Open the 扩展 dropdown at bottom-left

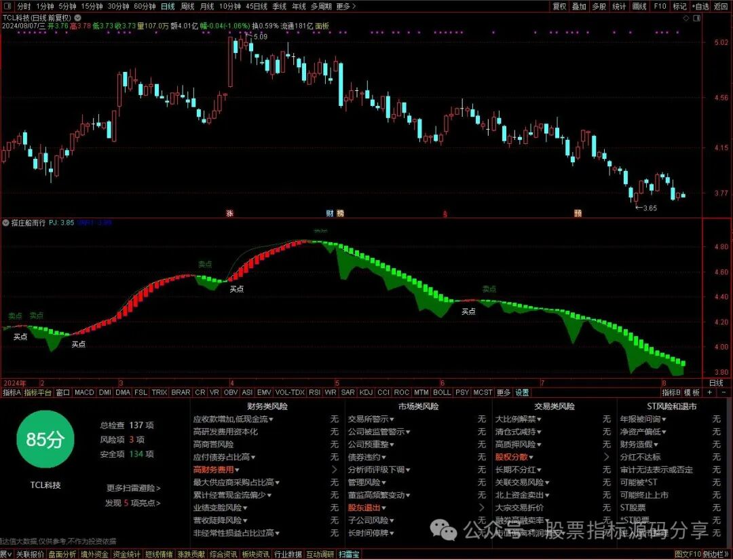[x=6, y=555]
